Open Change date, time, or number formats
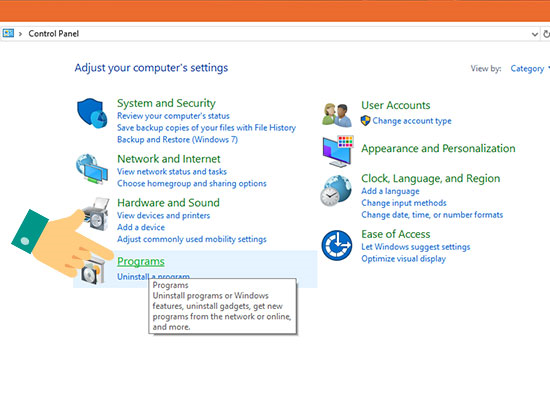Screen dimensions: 550x400 click(432, 215)
